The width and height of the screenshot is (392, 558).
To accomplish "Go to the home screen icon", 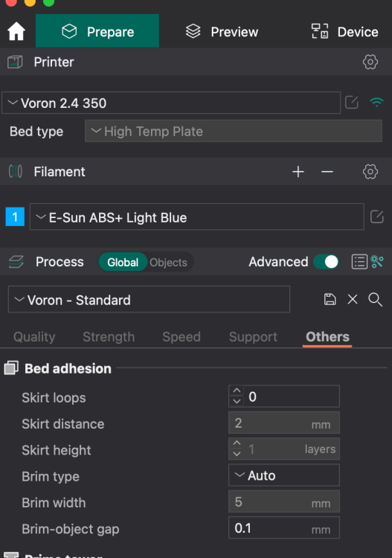I will tap(16, 31).
